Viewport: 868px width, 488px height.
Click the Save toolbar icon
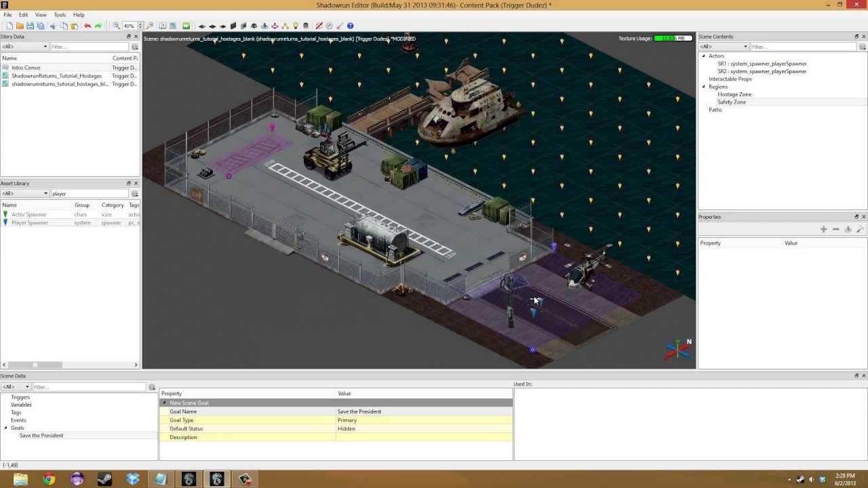point(30,26)
